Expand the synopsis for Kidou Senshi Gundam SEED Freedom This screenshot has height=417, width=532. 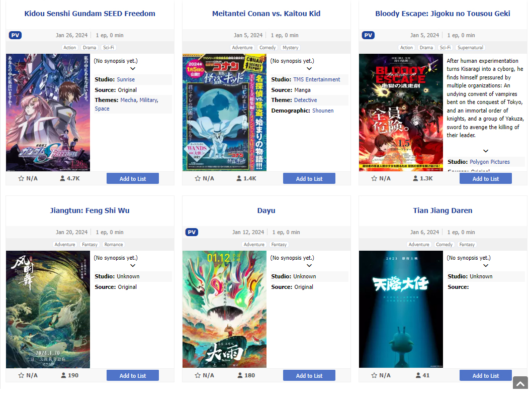(133, 68)
